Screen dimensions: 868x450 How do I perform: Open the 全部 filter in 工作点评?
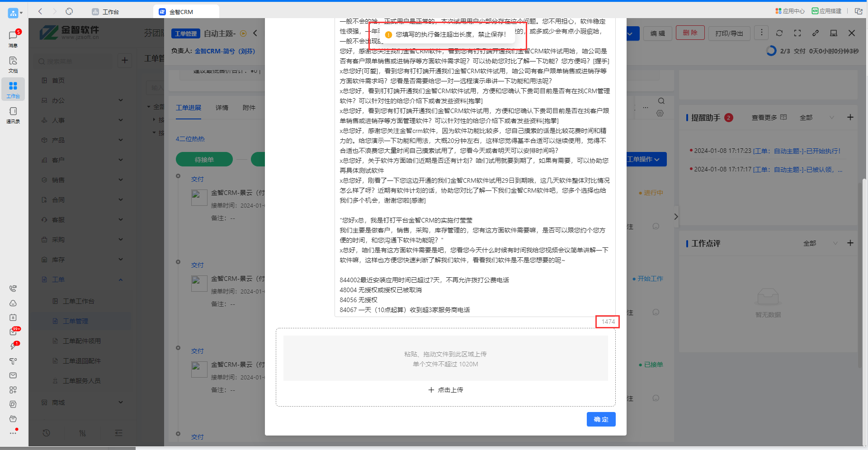tap(820, 243)
